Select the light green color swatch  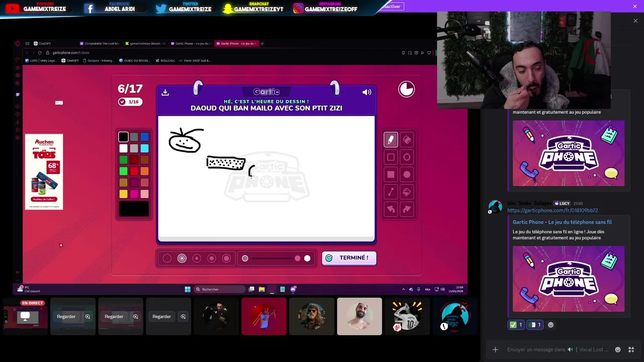123,171
